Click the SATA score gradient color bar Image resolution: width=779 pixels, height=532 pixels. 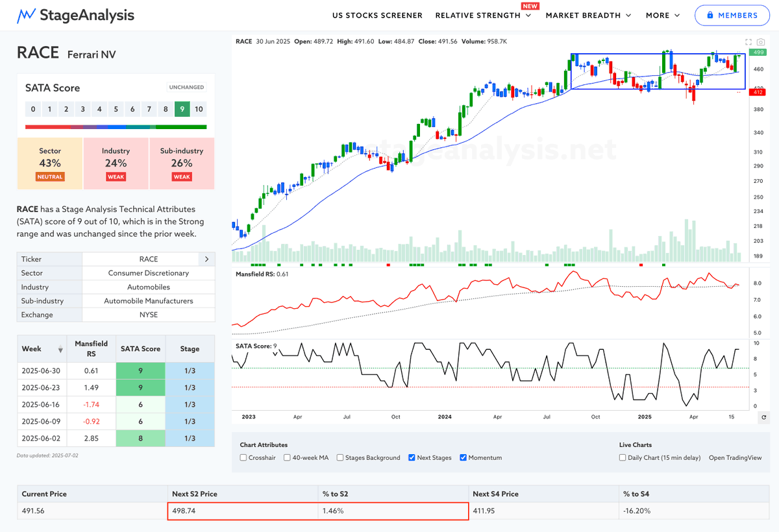tap(116, 127)
